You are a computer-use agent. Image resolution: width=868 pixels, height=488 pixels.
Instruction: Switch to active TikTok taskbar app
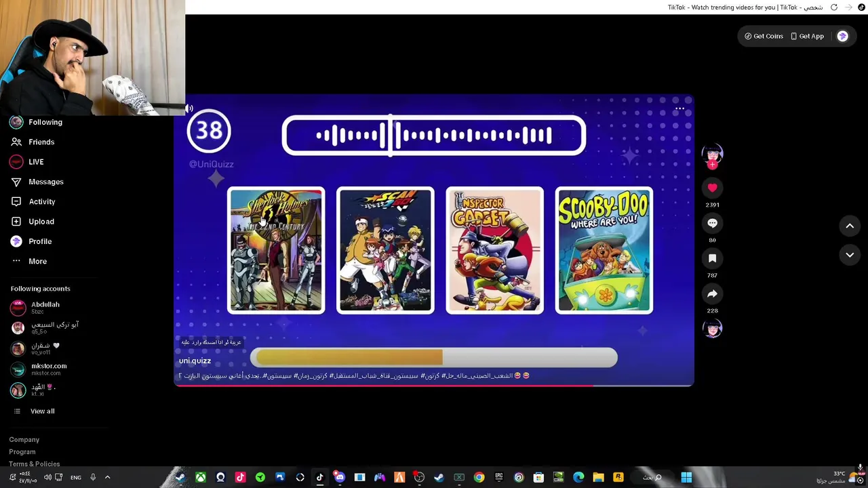point(319,477)
